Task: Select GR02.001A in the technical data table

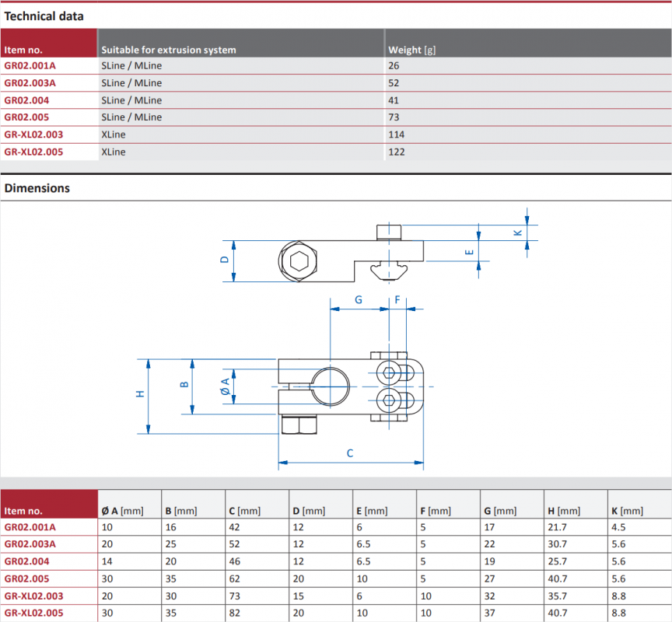Action: point(30,65)
